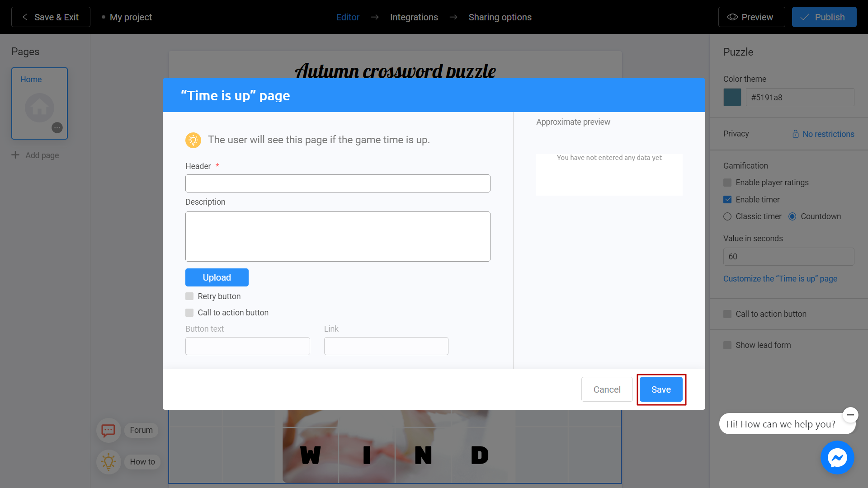
Task: Save the Time is up page
Action: pos(661,389)
